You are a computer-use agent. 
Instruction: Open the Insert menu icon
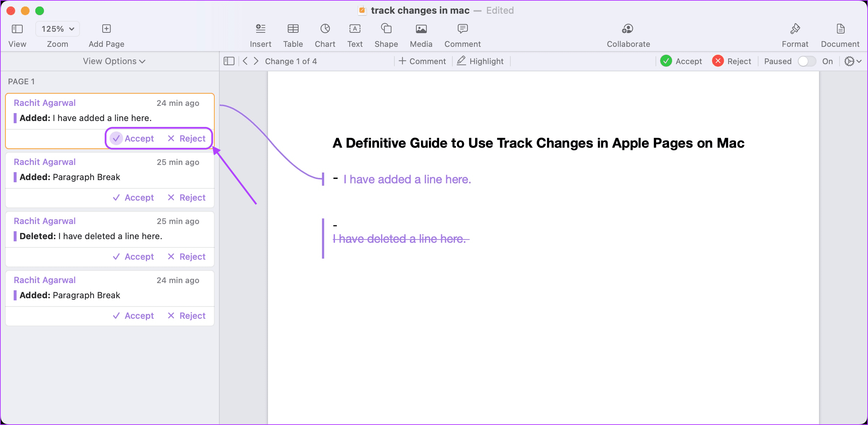pos(260,29)
